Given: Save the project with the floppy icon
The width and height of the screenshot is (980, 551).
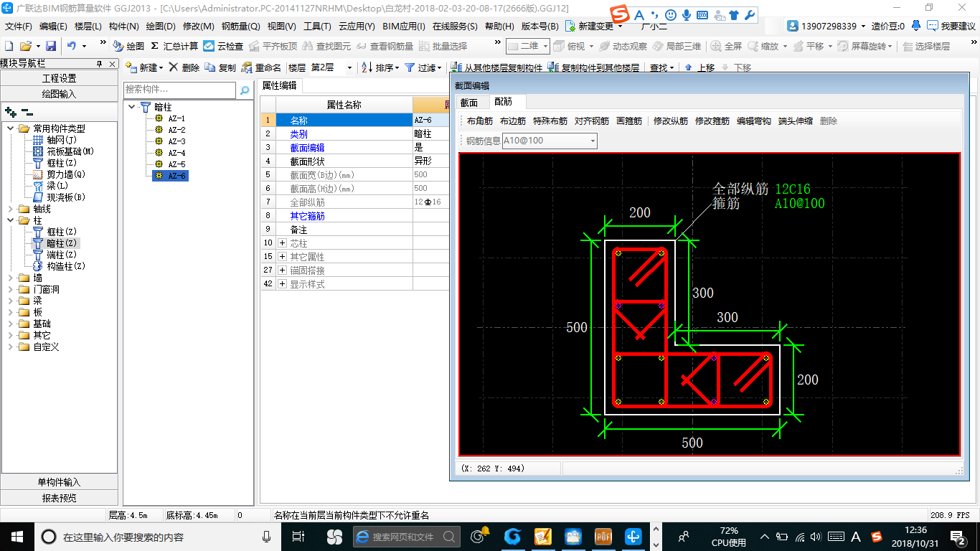Looking at the screenshot, I should coord(51,46).
